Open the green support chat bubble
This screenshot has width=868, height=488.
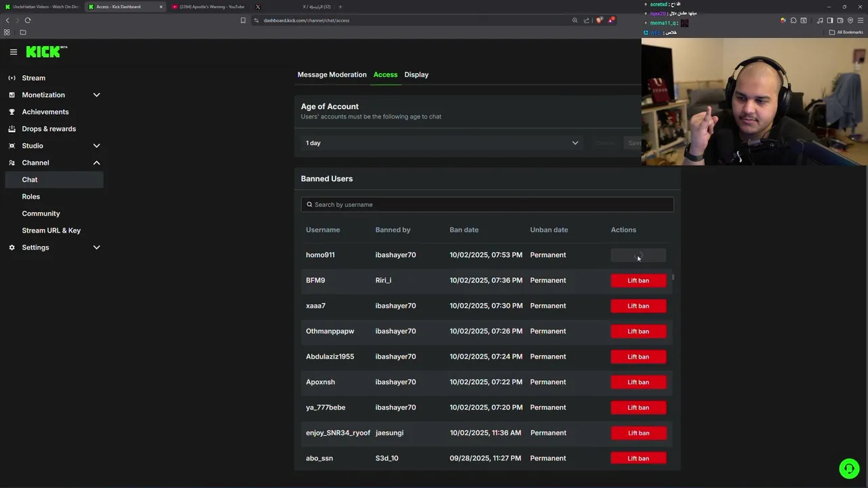point(849,468)
